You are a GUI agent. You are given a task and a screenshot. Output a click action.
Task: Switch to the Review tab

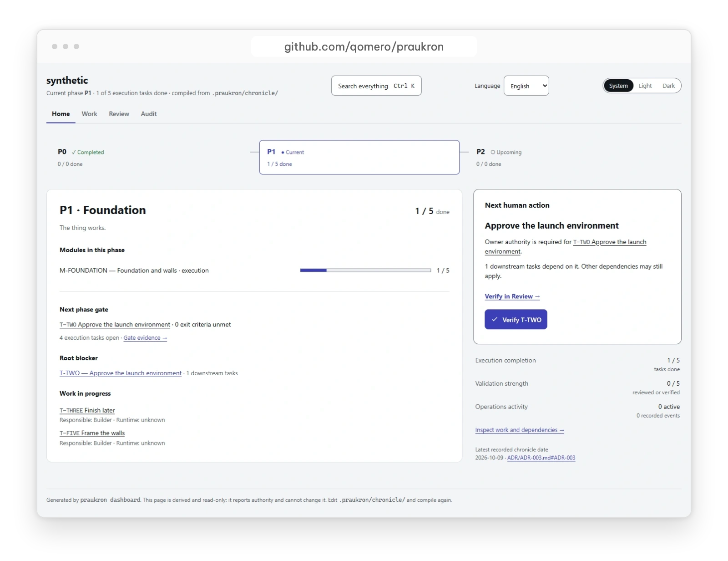coord(119,114)
